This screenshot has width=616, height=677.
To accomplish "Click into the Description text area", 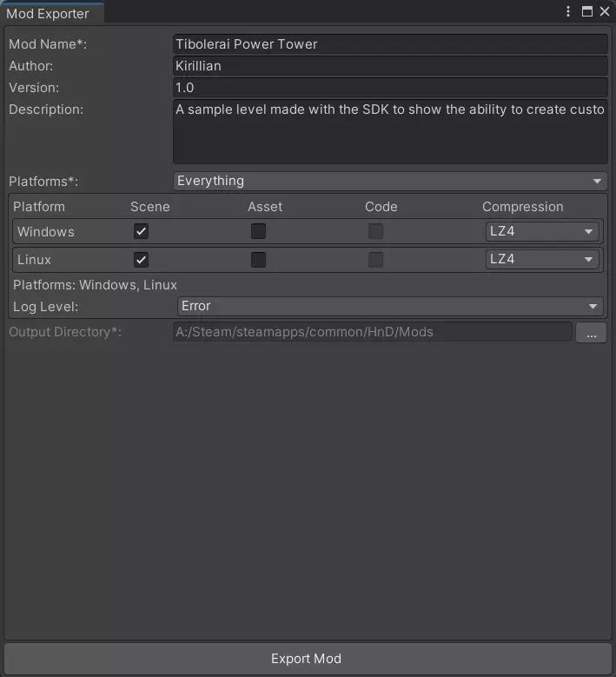I will [389, 131].
